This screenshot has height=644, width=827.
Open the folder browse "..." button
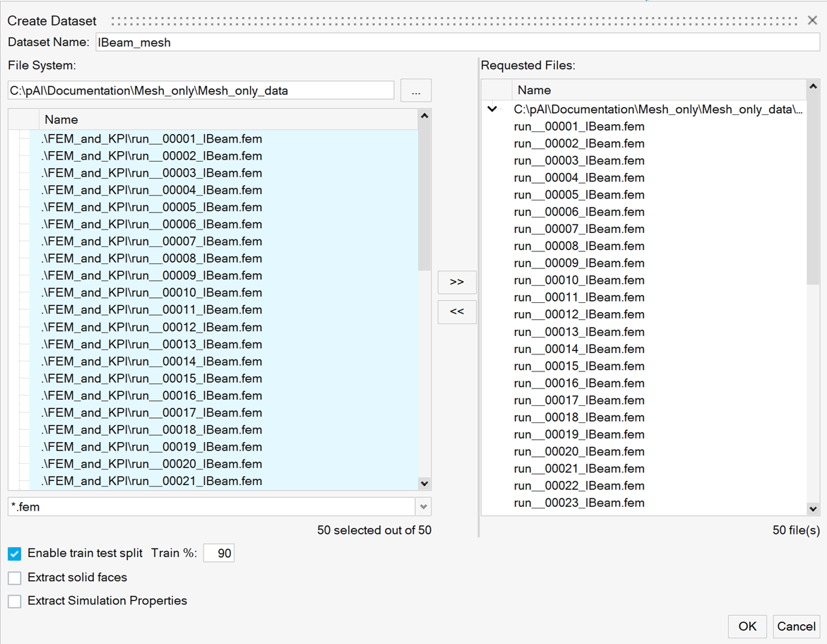415,90
